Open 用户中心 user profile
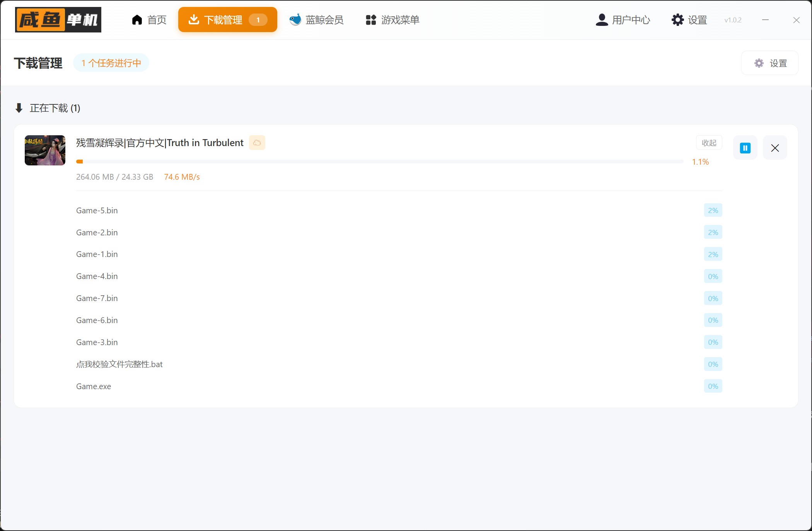 [x=623, y=20]
